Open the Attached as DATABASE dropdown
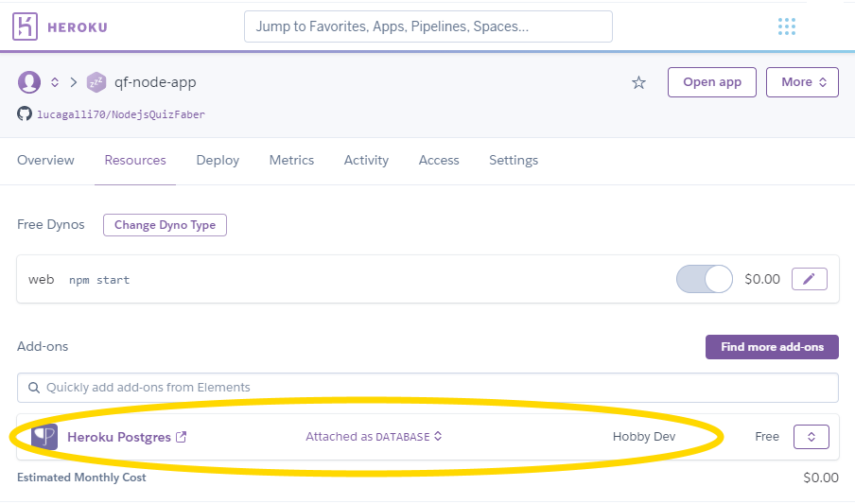This screenshot has width=855, height=504. 374,437
